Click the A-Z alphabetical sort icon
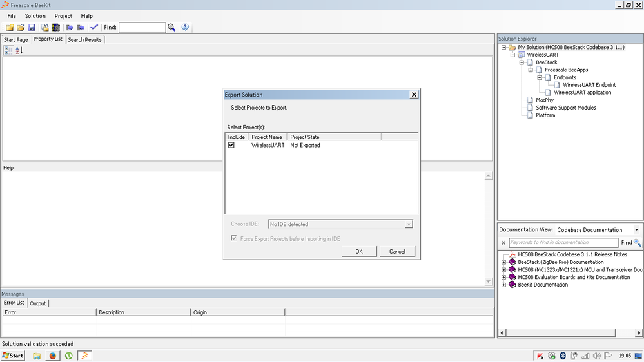This screenshot has width=644, height=362. click(19, 50)
